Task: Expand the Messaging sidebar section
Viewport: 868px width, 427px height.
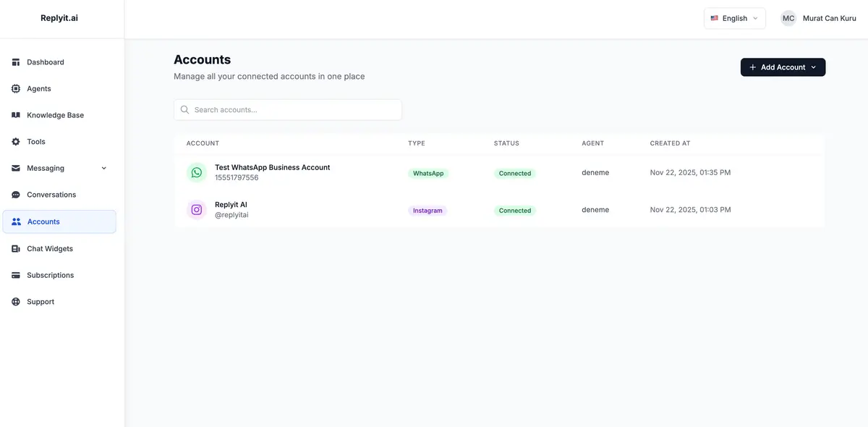Action: point(103,167)
